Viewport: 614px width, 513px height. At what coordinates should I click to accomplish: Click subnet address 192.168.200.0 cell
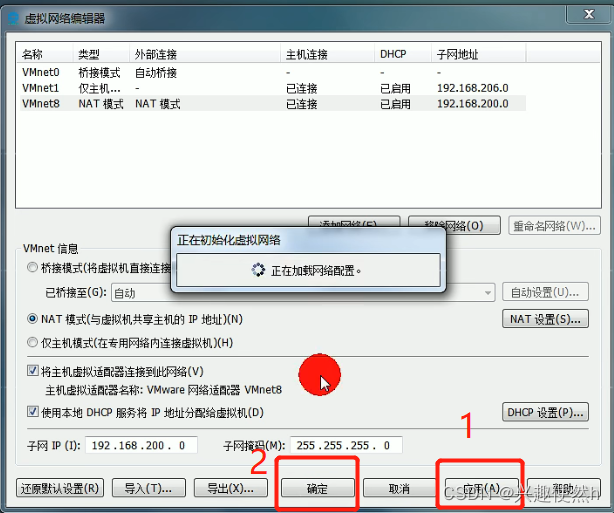point(473,104)
